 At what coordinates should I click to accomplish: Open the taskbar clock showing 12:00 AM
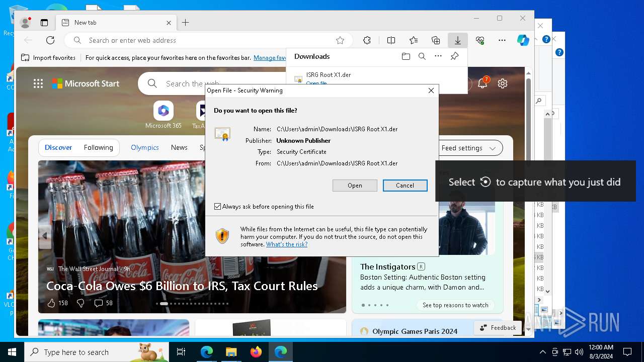pos(601,352)
